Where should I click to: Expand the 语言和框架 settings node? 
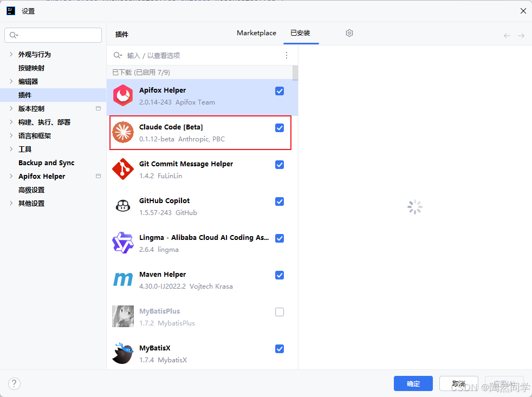tap(11, 136)
